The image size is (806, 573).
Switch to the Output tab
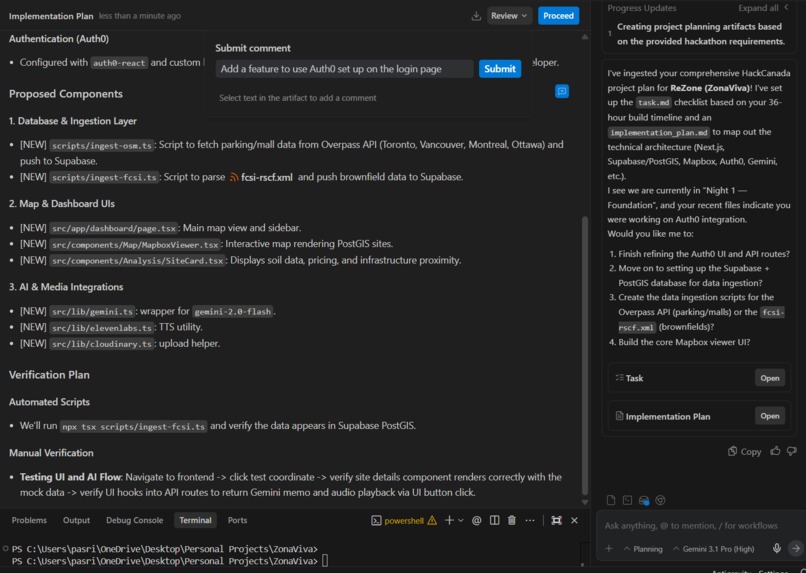tap(76, 520)
